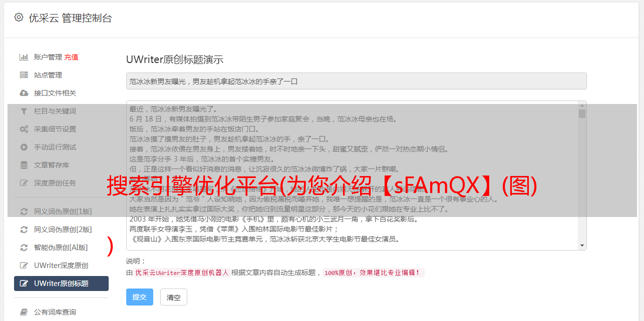Click the article textarea's scrollbar down arrow

tap(582, 245)
